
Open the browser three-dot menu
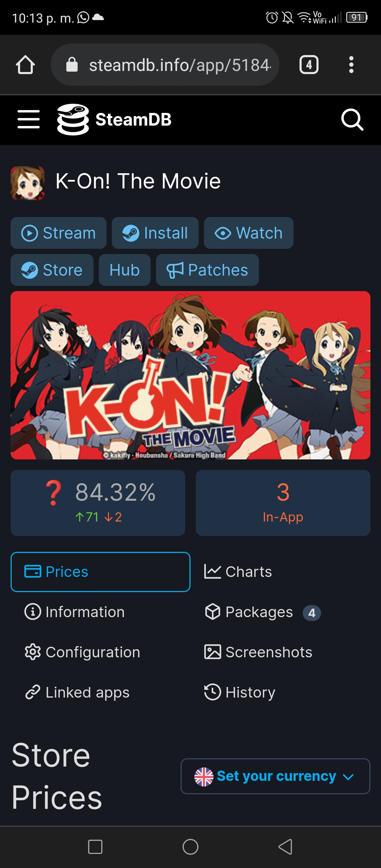[x=351, y=65]
